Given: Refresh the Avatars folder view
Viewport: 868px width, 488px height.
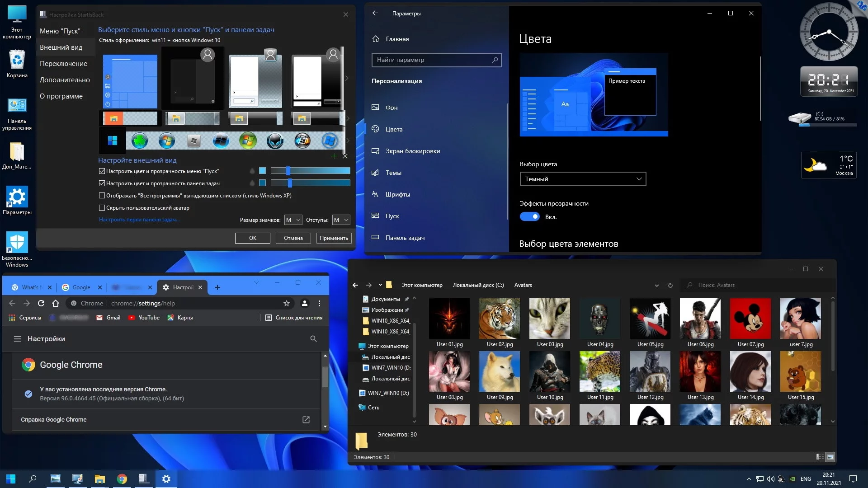Looking at the screenshot, I should (x=670, y=286).
